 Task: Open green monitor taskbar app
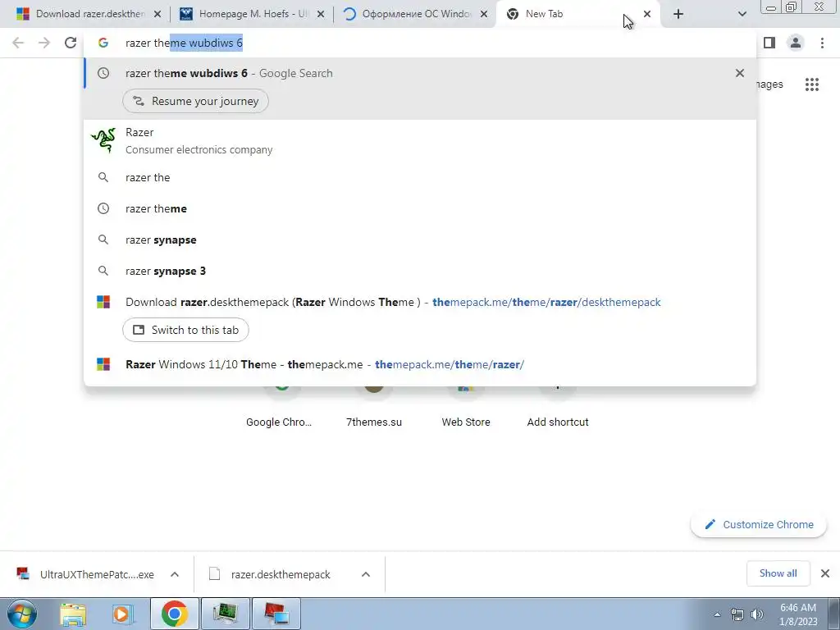tap(225, 614)
